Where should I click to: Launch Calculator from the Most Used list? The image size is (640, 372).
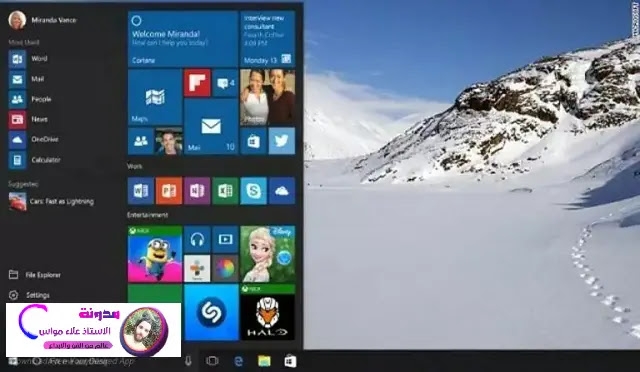click(34, 160)
